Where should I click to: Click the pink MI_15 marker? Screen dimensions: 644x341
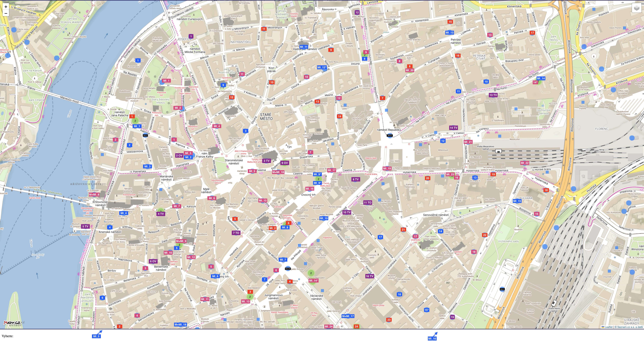tap(263, 200)
